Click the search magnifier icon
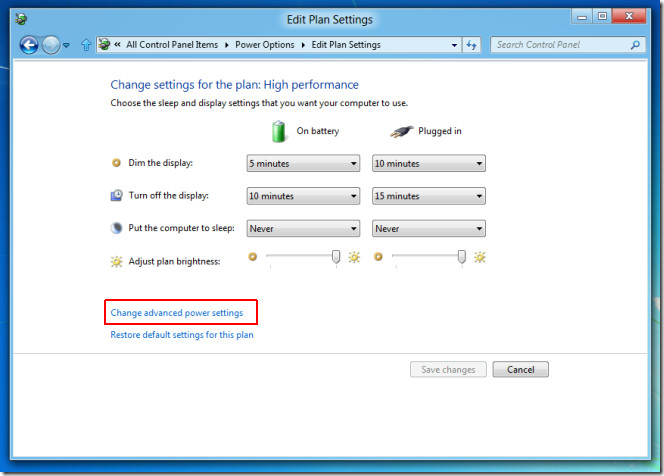 (635, 45)
